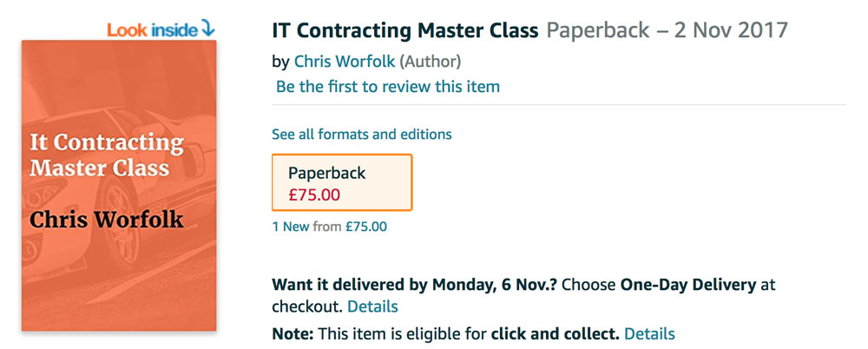Open Details for One-Day Delivery

pos(372,306)
